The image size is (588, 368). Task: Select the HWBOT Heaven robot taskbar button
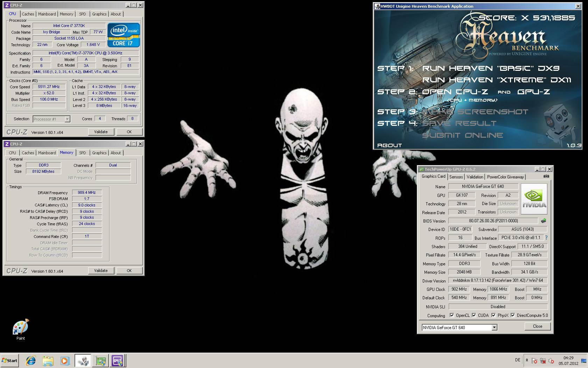pos(83,360)
